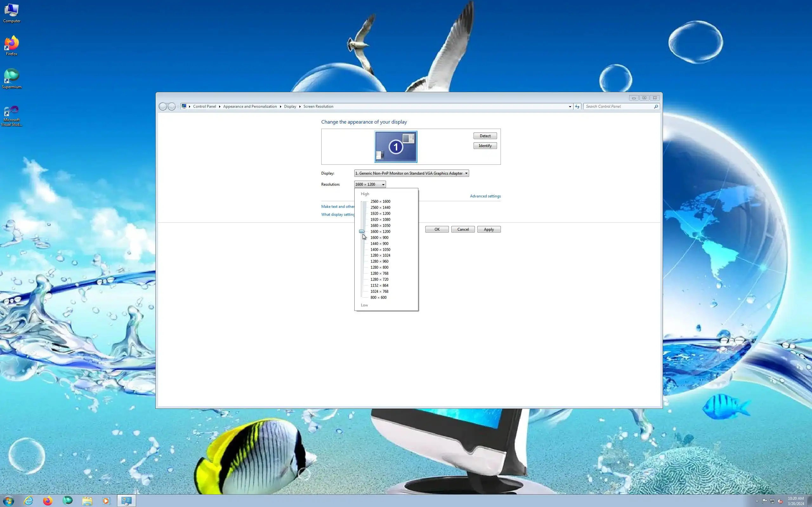Image resolution: width=812 pixels, height=507 pixels.
Task: Click the Apply button
Action: (x=488, y=229)
